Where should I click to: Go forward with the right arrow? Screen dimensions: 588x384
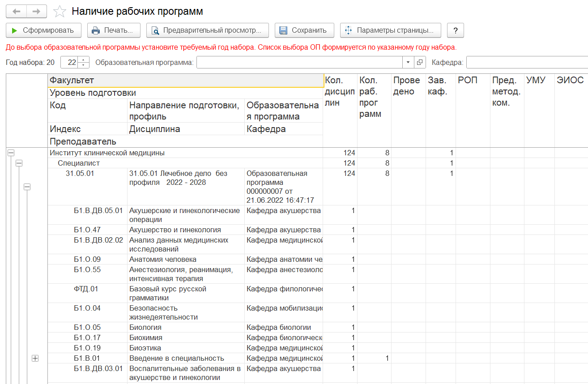(x=37, y=11)
